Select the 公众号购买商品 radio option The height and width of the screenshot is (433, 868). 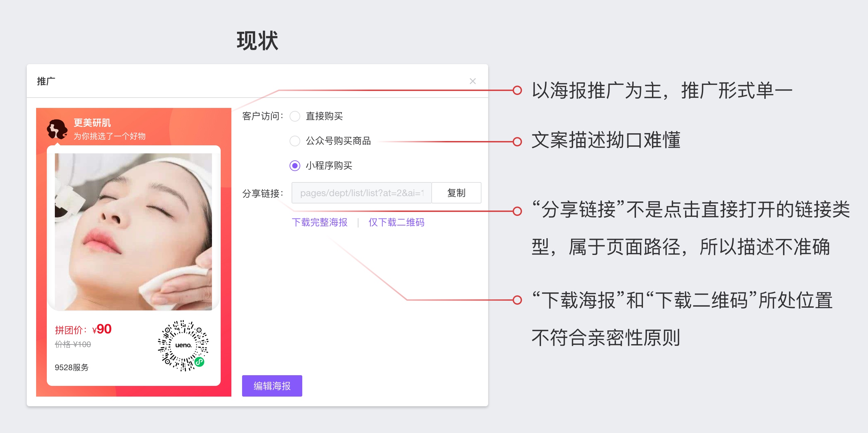(x=295, y=141)
